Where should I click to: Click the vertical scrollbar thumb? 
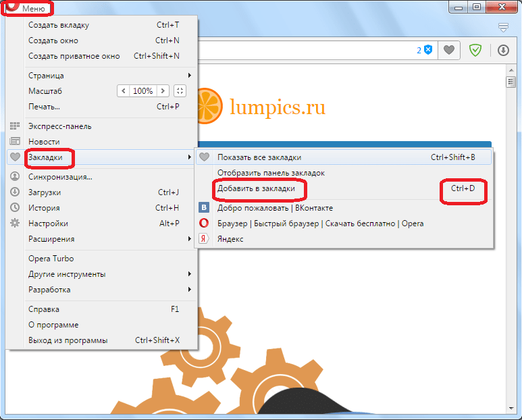[x=511, y=82]
